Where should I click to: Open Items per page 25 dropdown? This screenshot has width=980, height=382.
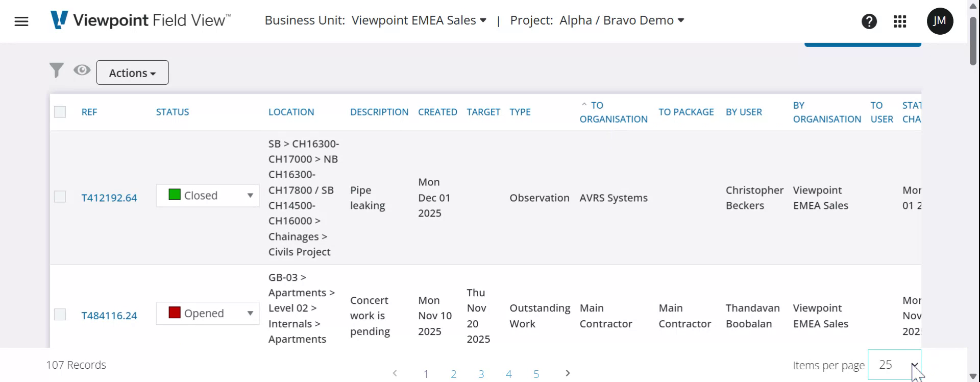click(894, 365)
